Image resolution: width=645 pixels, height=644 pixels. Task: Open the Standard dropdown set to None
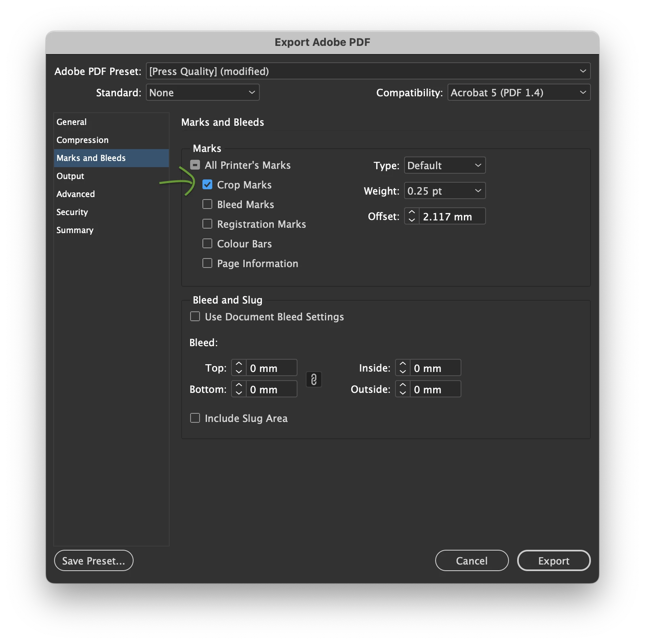tap(203, 93)
